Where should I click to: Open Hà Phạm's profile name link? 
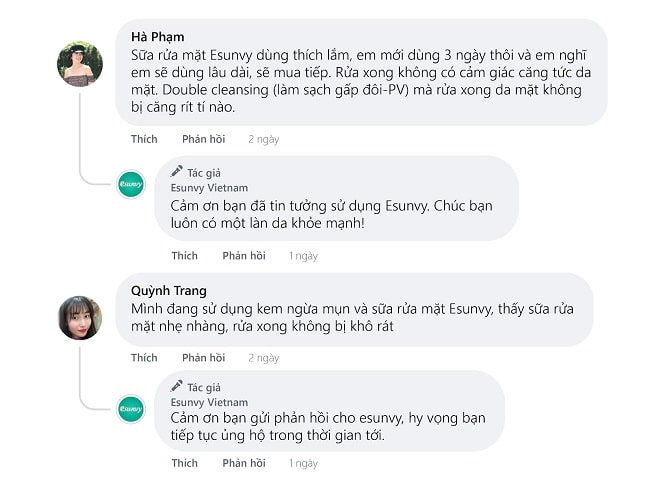coord(158,37)
